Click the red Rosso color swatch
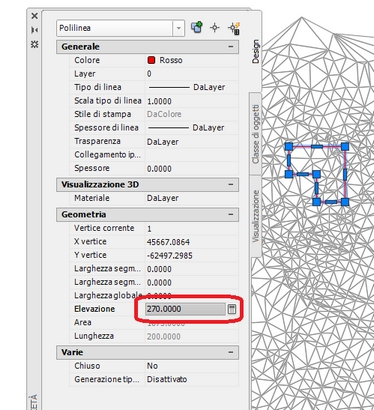 click(x=151, y=60)
